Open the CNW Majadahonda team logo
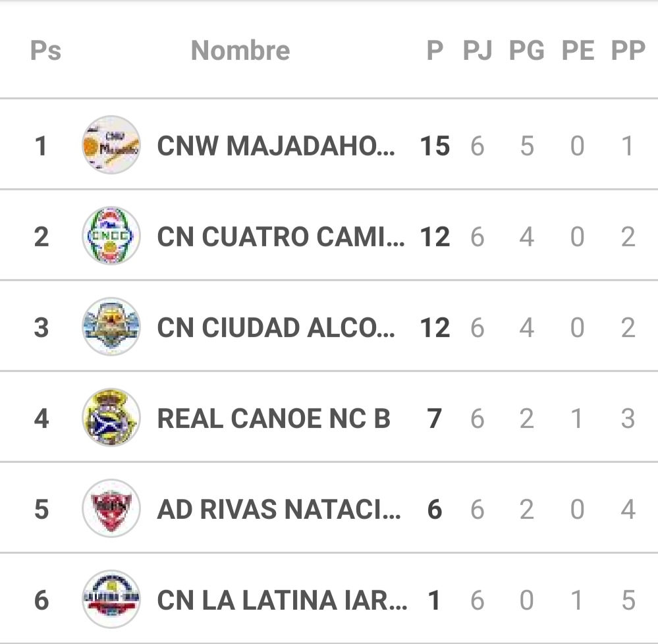This screenshot has height=644, width=658. tap(111, 145)
